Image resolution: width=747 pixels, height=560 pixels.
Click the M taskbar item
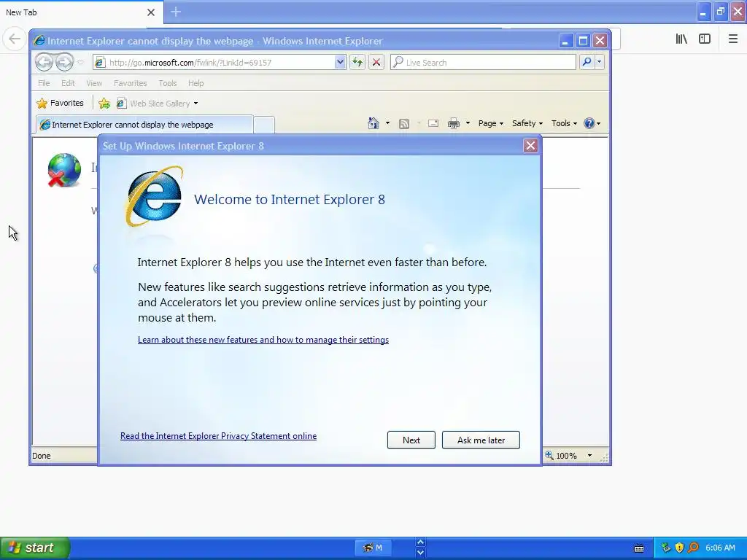tap(373, 548)
